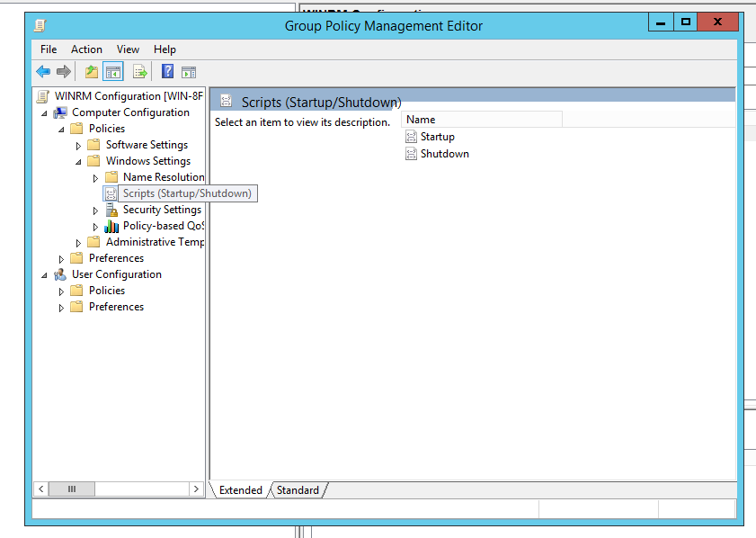Switch to the Standard tab

pos(298,490)
